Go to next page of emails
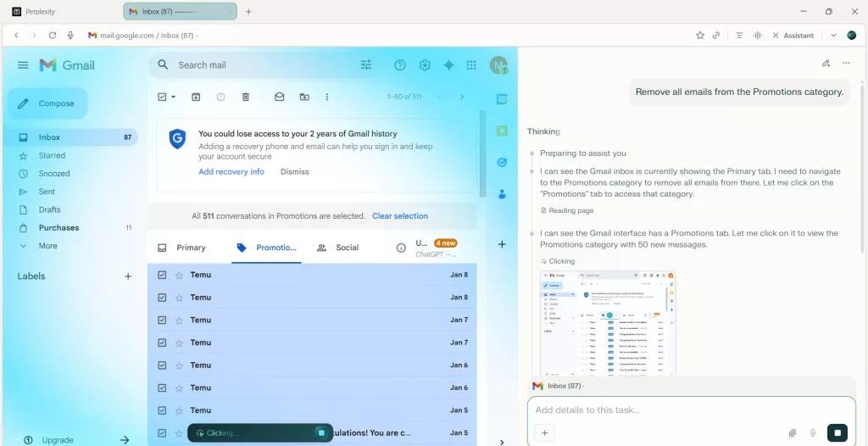Screen dimensions: 868x446 (x=462, y=97)
